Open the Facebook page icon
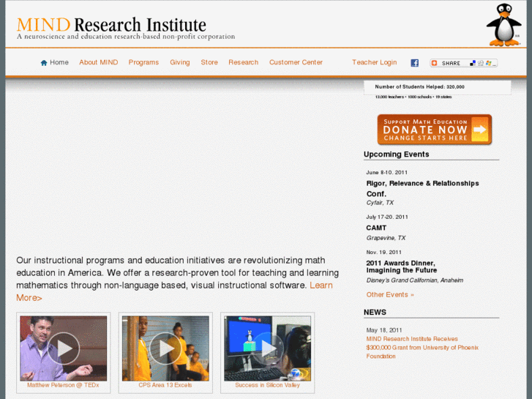 (x=415, y=63)
